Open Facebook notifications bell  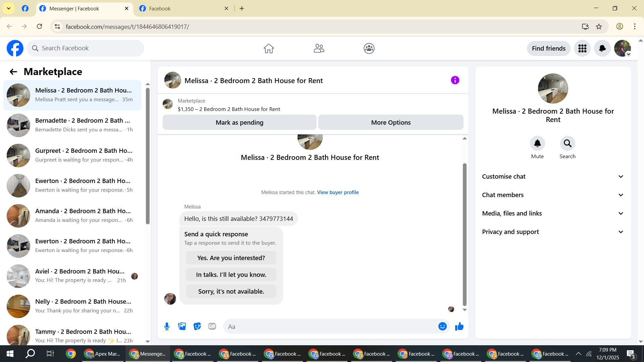602,49
